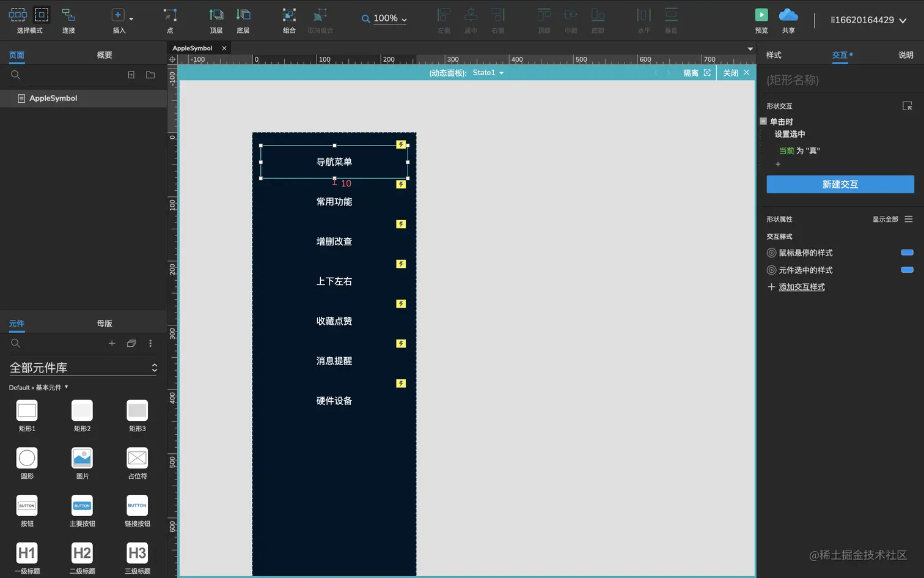
Task: Switch to the 母版 masters tab
Action: pos(105,324)
